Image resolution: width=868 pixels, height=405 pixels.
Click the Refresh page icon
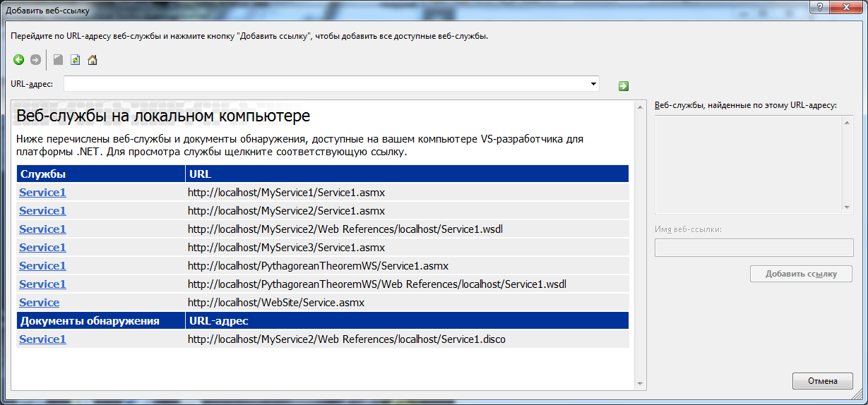[x=76, y=60]
